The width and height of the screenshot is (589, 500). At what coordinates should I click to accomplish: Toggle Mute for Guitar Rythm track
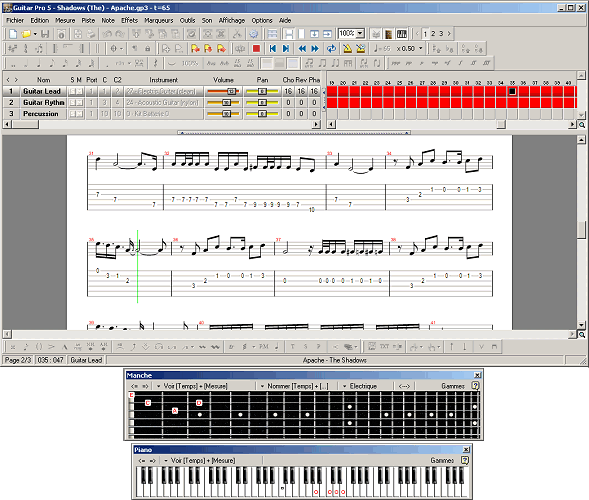click(x=80, y=103)
